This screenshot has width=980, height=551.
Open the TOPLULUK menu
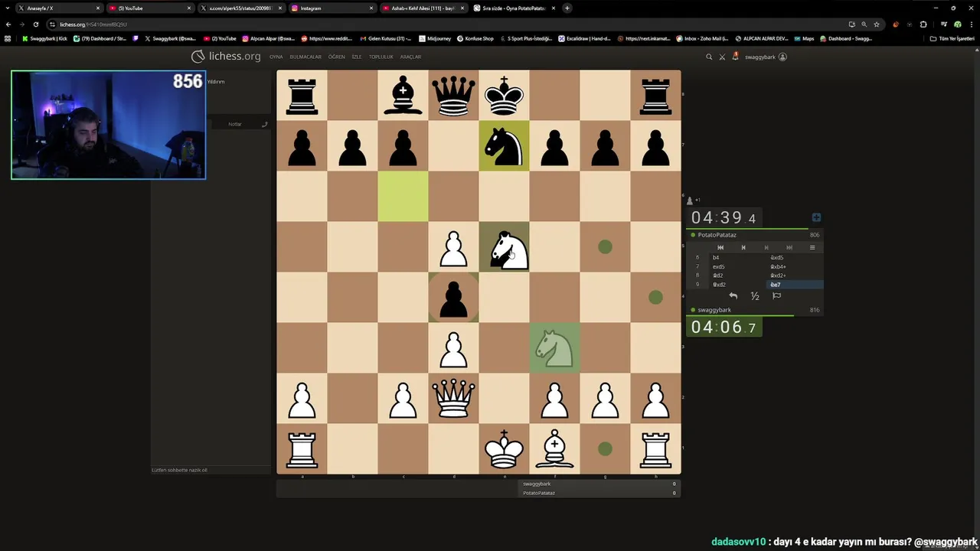tap(381, 57)
